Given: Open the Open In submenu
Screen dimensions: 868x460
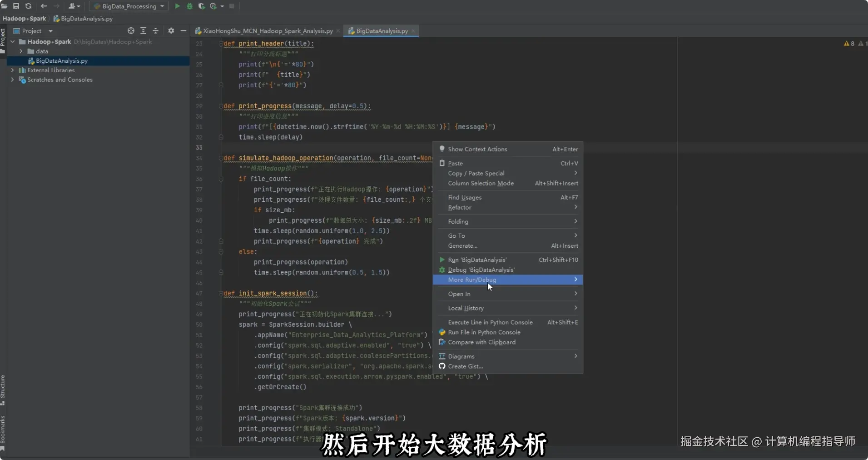Looking at the screenshot, I should tap(508, 294).
